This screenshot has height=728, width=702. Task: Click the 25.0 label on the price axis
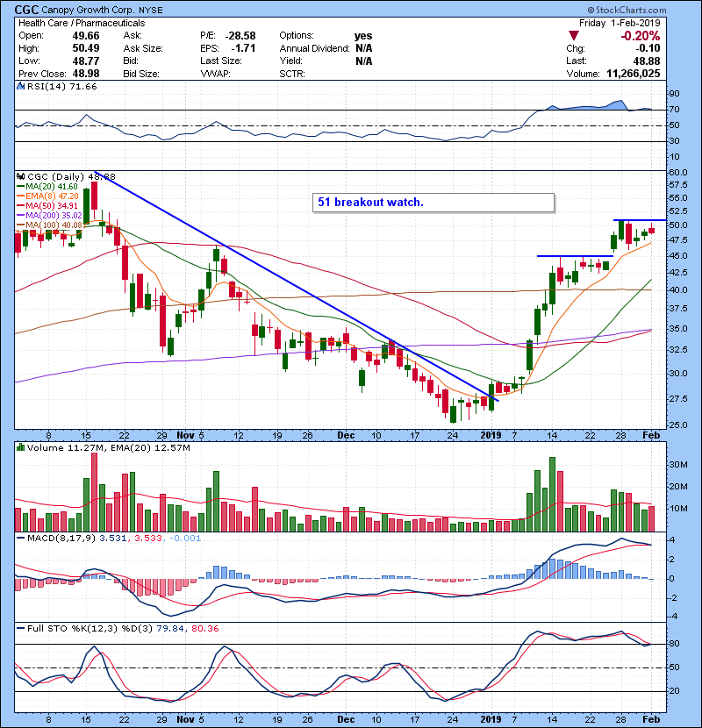tap(678, 425)
